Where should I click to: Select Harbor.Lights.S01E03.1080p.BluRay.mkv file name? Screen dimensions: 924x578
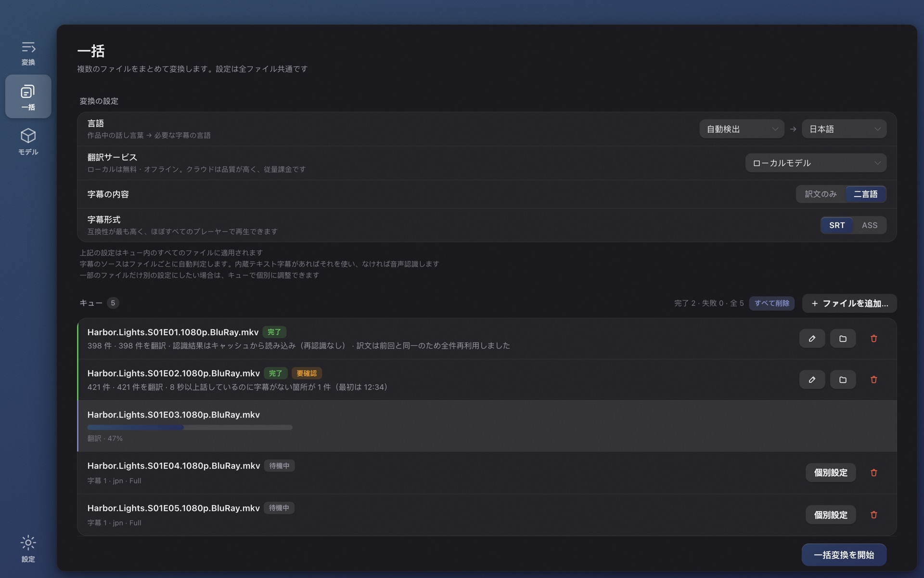173,415
